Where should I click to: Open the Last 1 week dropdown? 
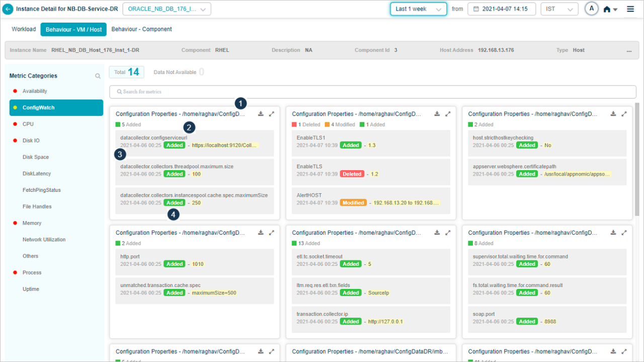[x=418, y=9]
